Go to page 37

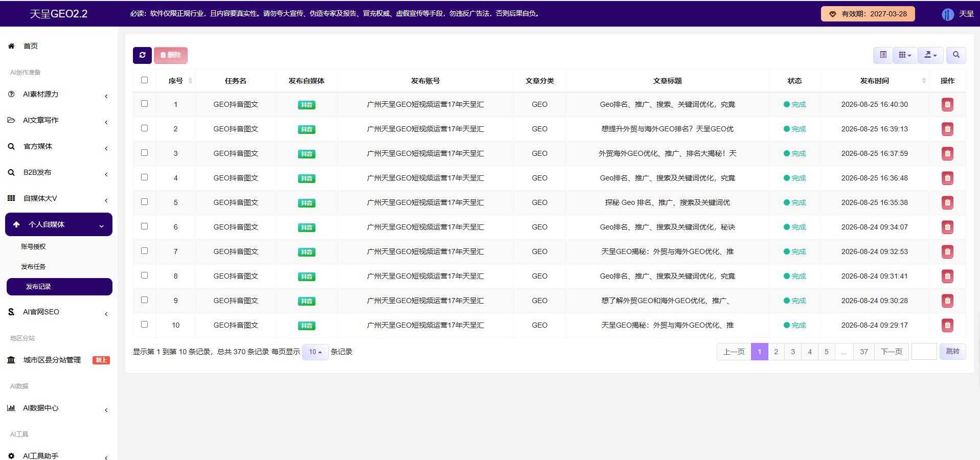pos(864,352)
